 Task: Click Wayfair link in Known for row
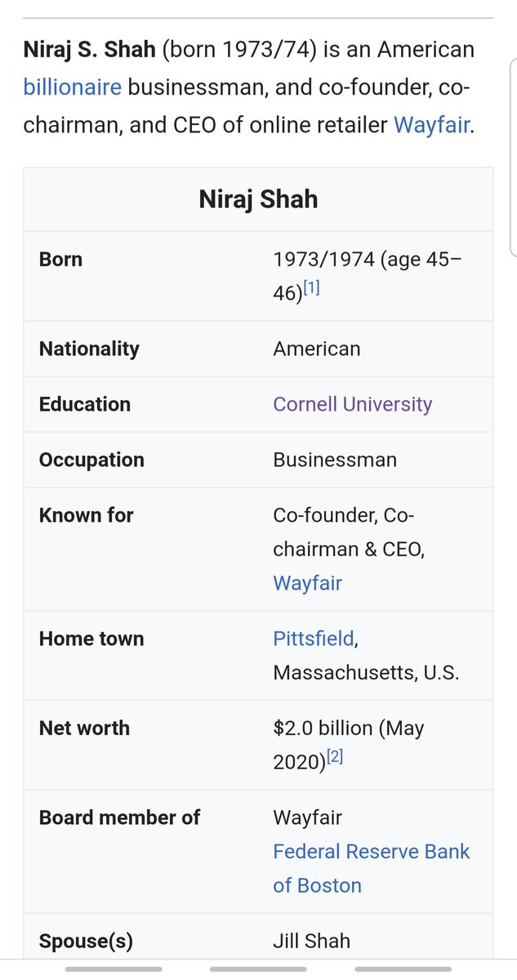coord(307,583)
